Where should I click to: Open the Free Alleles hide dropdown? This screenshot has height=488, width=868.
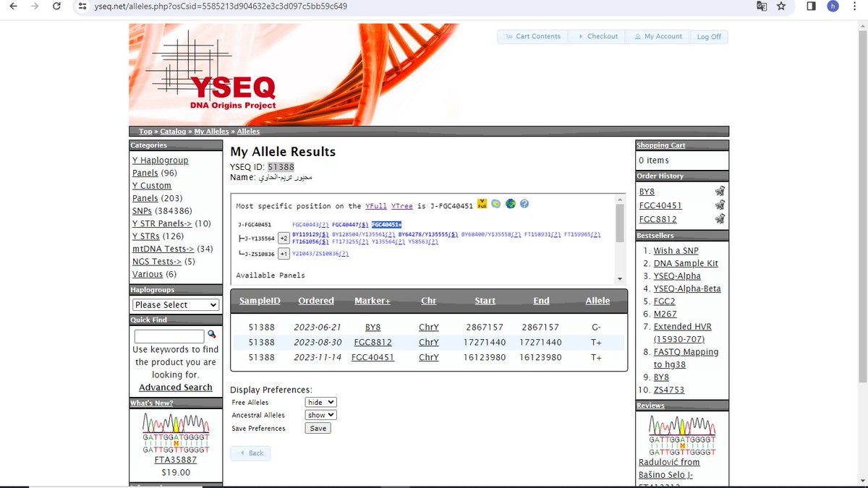(x=321, y=402)
